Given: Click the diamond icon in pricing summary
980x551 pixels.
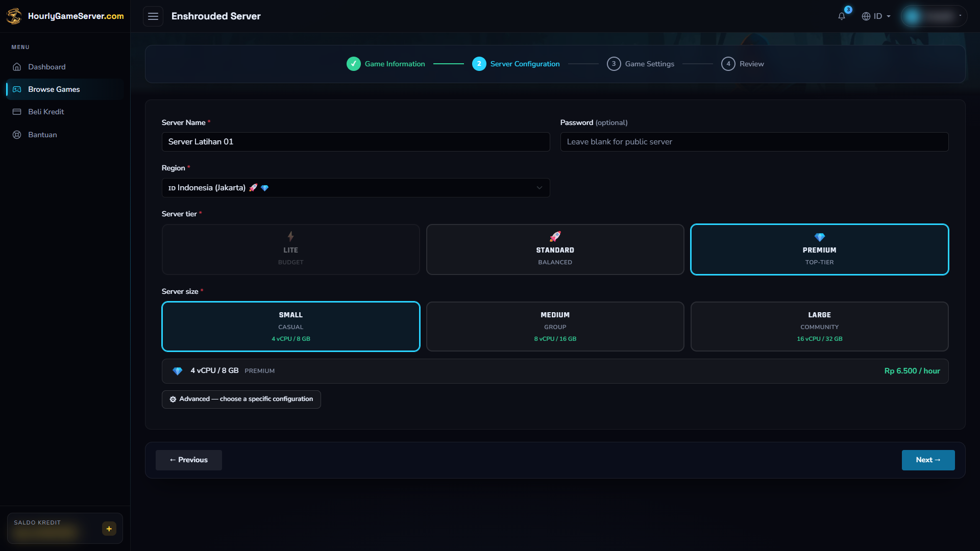Looking at the screenshot, I should (x=178, y=371).
